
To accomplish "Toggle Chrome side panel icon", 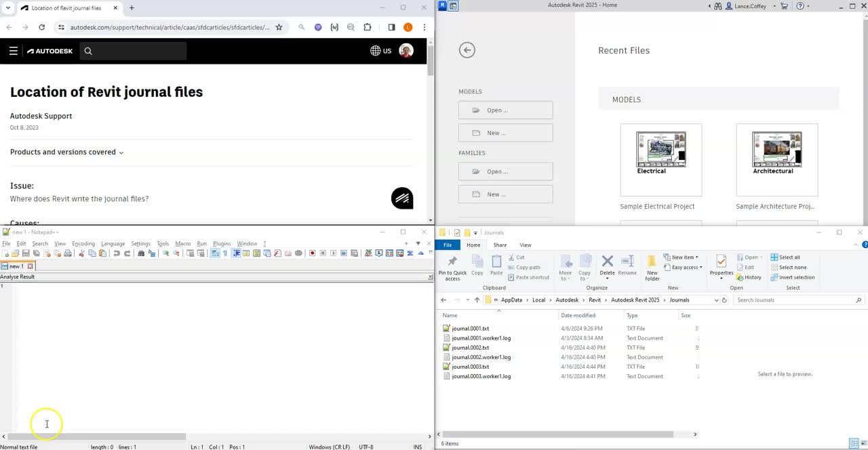I will point(391,27).
